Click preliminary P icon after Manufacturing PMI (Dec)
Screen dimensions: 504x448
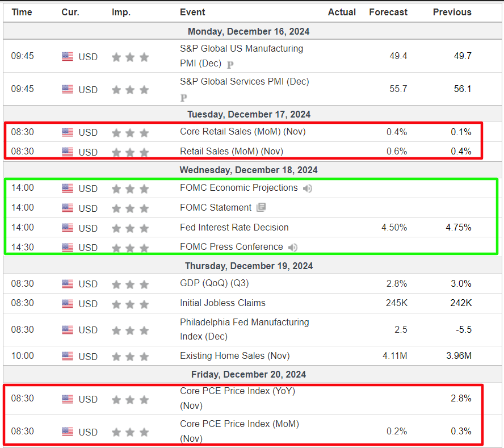point(230,65)
